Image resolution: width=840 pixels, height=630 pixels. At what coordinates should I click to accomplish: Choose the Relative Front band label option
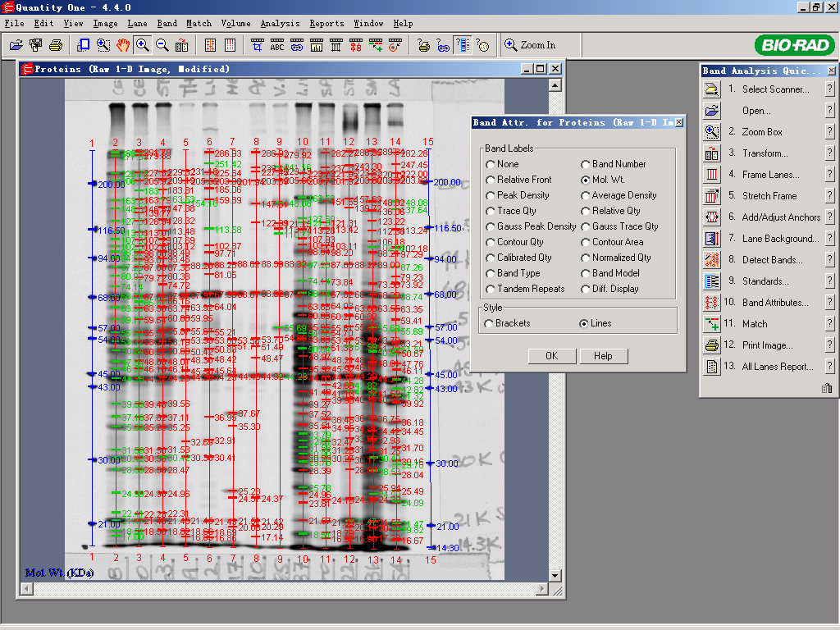pos(491,180)
